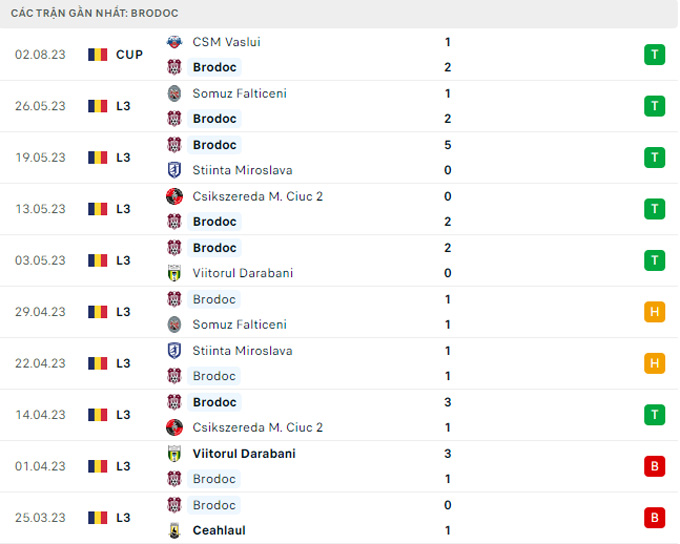Click the red B badge for 01.04.23
The image size is (680, 544).
click(655, 466)
